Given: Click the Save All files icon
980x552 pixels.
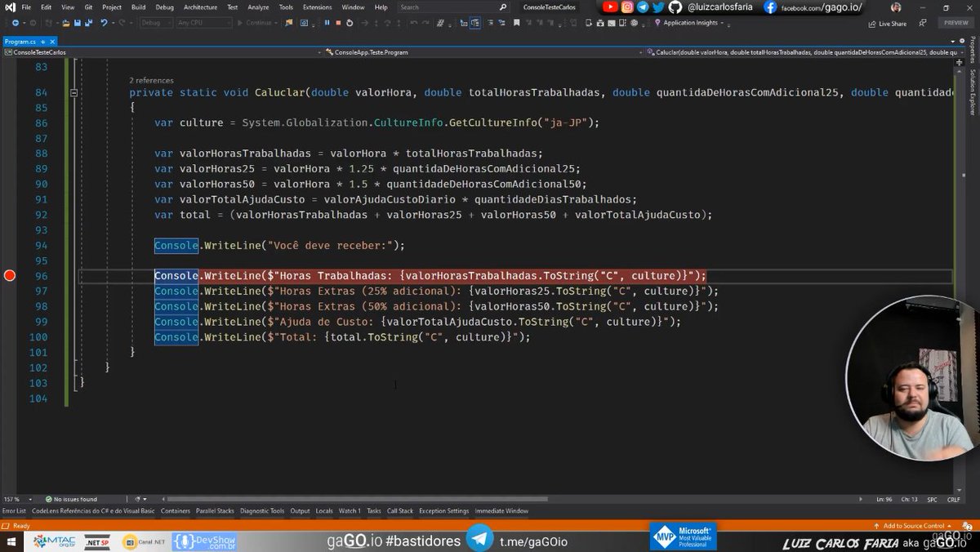Looking at the screenshot, I should tap(87, 23).
